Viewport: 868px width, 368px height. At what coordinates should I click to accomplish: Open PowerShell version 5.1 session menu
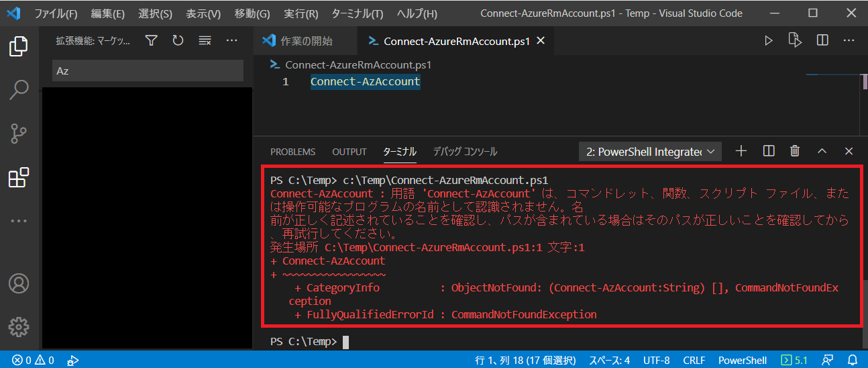(795, 360)
